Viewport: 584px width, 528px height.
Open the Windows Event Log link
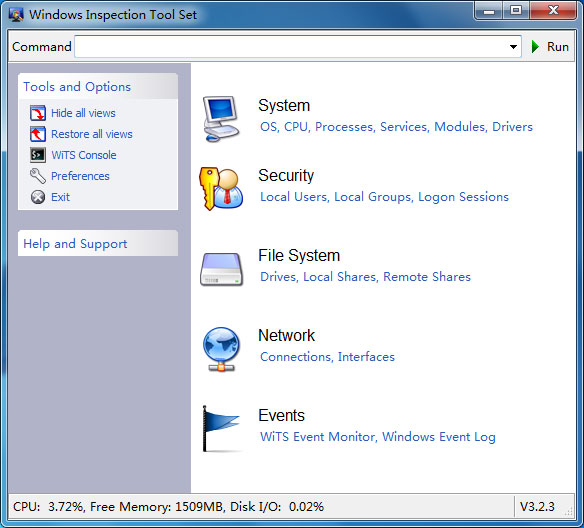(x=439, y=437)
